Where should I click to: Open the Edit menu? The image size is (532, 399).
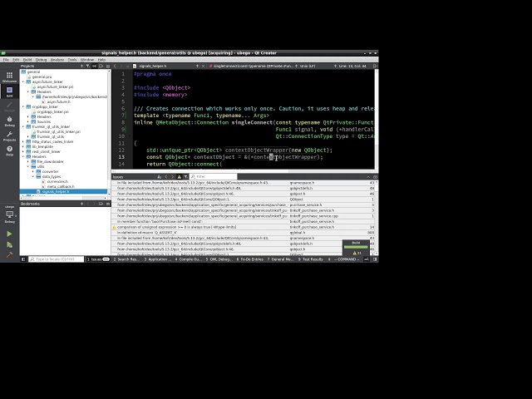(16, 60)
